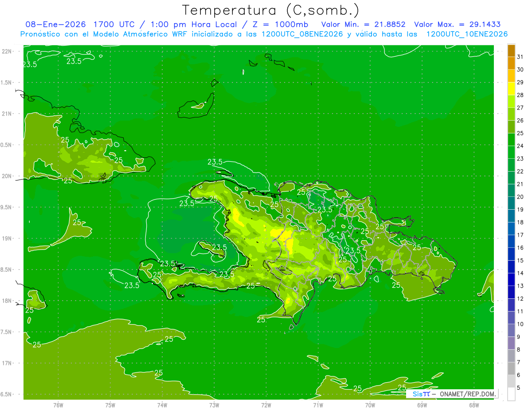This screenshot has width=532, height=411.
Task: Click the legend value label '15'
Action: coord(520,260)
